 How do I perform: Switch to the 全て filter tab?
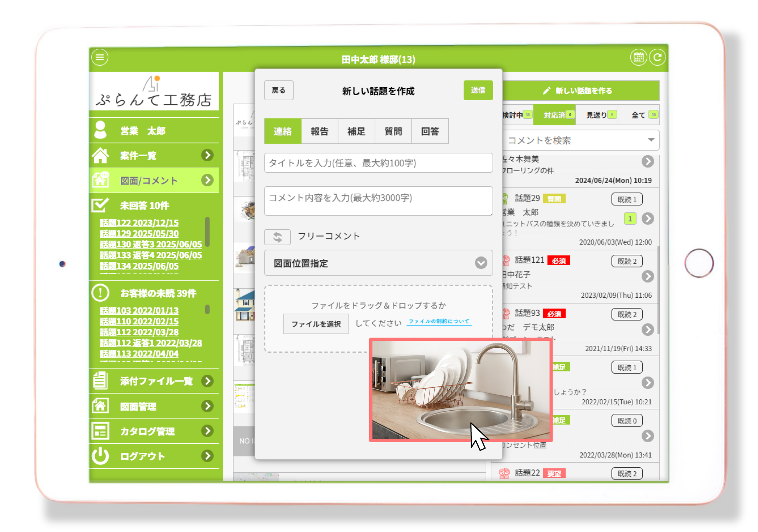pos(639,115)
